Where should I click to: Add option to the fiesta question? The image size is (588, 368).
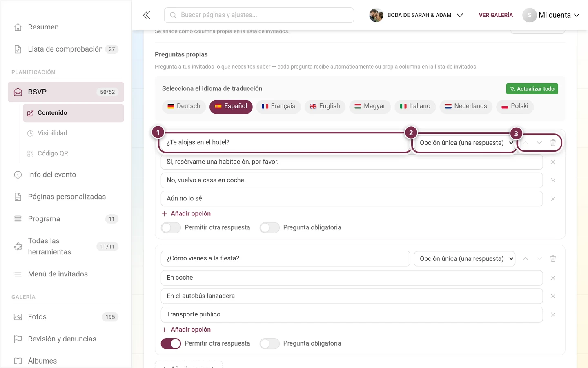click(186, 330)
